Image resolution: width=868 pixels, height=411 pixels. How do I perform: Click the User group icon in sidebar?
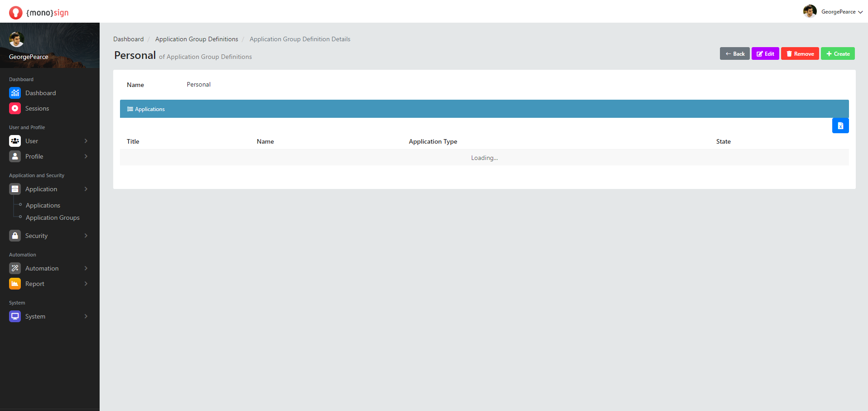[15, 141]
